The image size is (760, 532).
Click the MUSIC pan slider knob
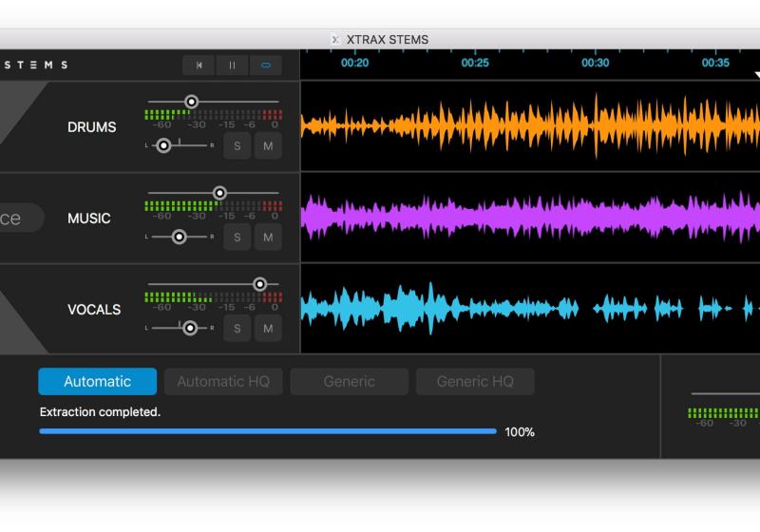[180, 237]
